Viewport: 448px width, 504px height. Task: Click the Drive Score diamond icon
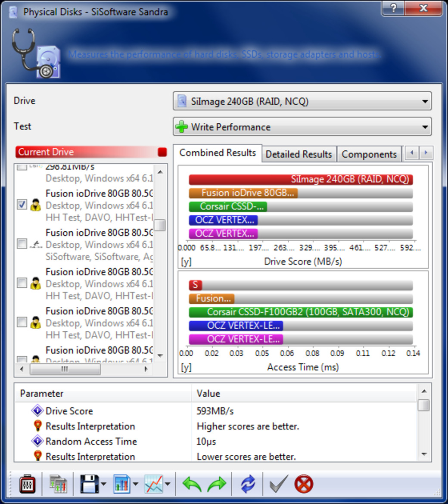37,411
